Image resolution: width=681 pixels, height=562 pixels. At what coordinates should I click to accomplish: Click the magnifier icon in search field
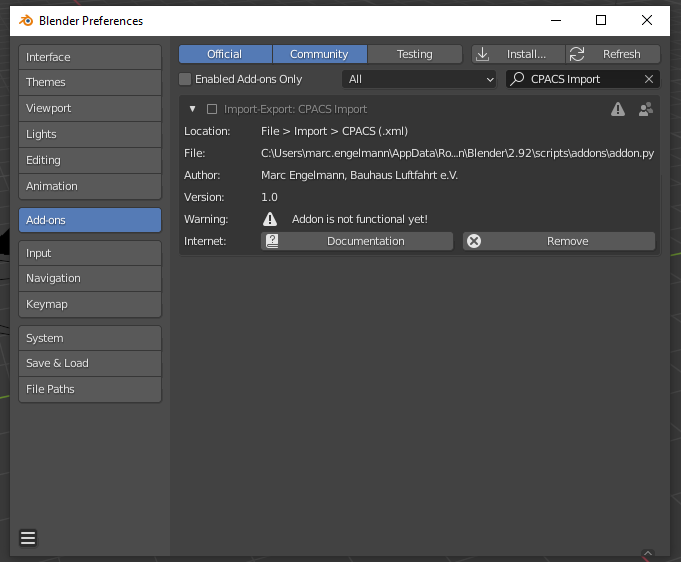click(x=517, y=79)
